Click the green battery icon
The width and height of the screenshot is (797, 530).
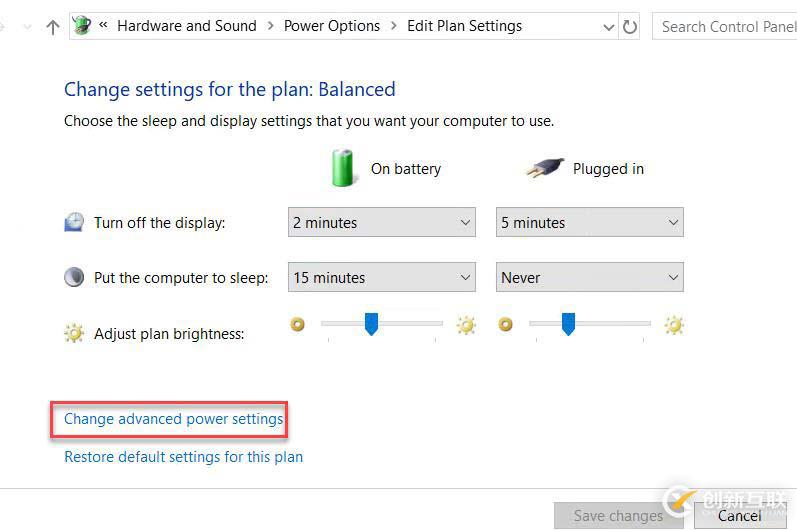[x=342, y=168]
